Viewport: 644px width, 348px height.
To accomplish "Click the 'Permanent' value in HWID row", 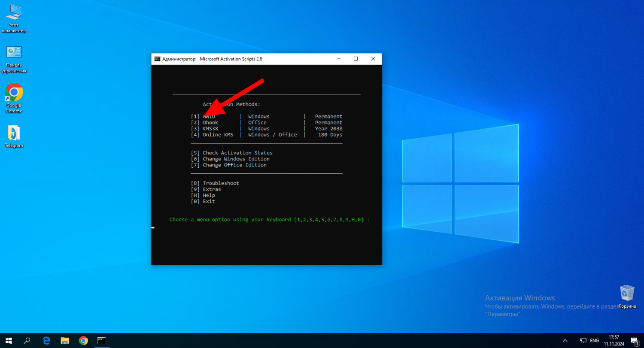I will (x=328, y=116).
